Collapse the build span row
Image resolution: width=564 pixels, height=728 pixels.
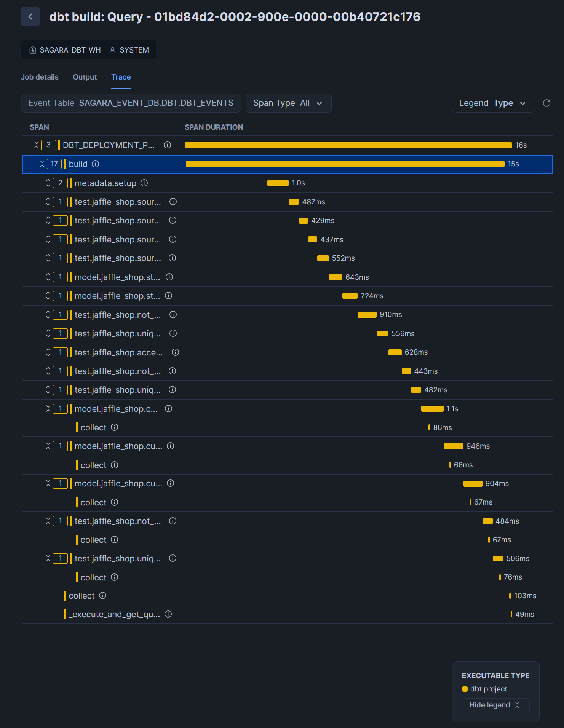(x=42, y=164)
